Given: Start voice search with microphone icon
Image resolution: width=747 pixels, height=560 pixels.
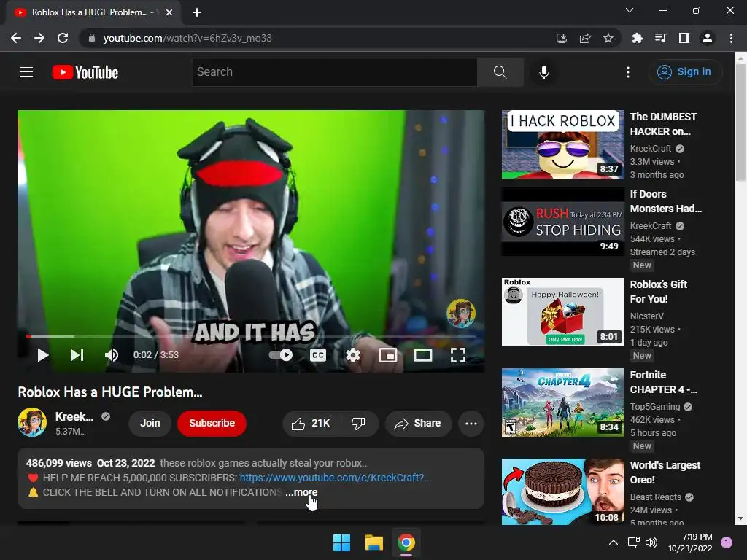Looking at the screenshot, I should tap(544, 72).
